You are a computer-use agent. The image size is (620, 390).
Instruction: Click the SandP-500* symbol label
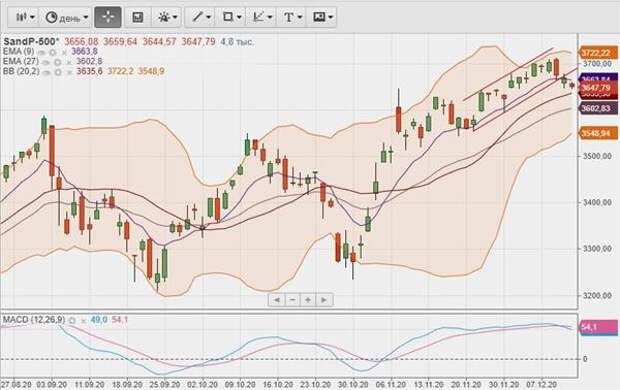pyautogui.click(x=31, y=42)
